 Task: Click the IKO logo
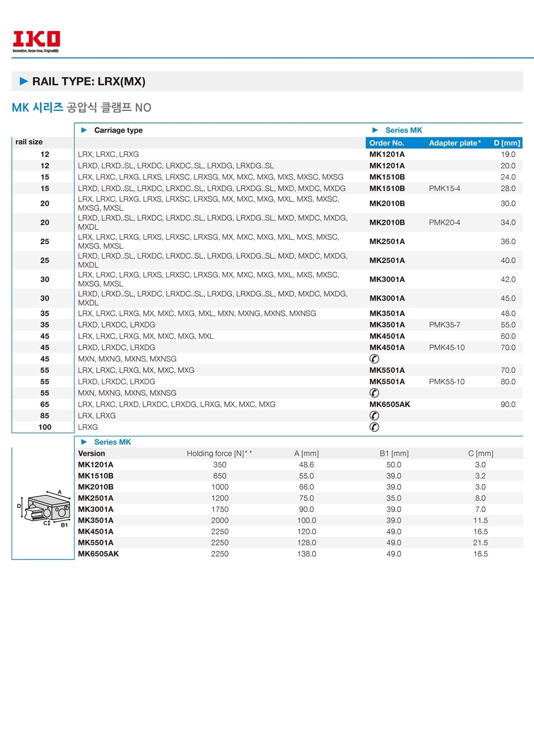point(36,42)
